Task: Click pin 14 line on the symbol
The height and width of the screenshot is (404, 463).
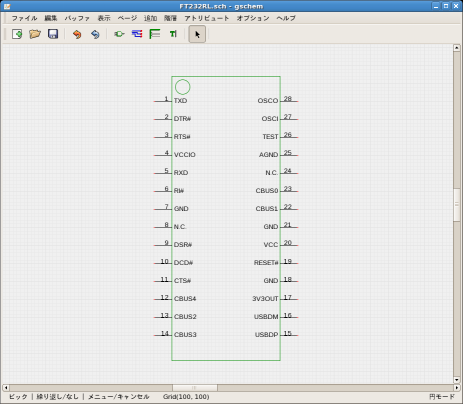Action: coord(163,335)
